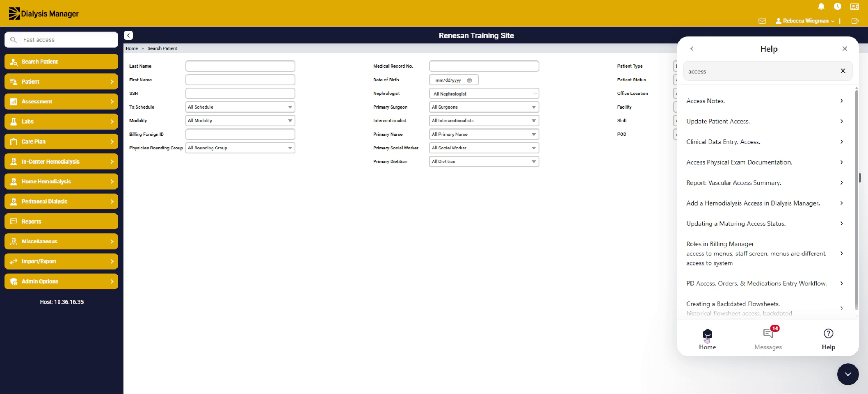Click Home breadcrumb link

132,48
